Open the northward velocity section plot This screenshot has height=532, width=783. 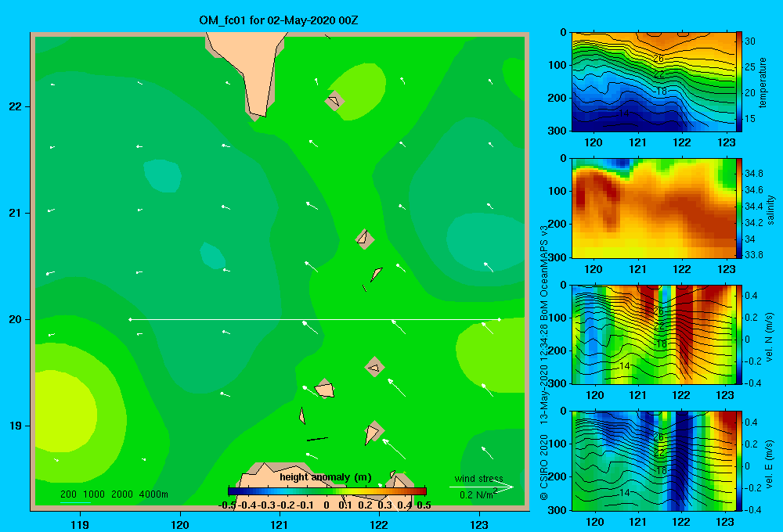click(x=654, y=334)
